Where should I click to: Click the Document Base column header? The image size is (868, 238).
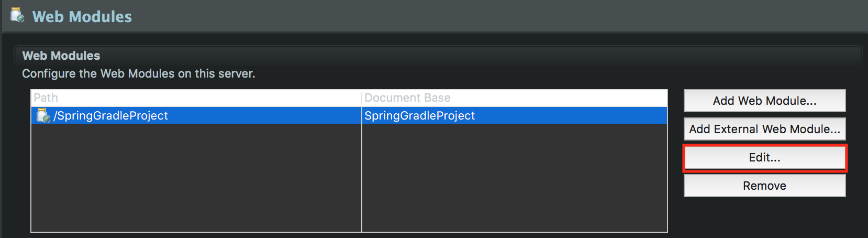(x=407, y=98)
